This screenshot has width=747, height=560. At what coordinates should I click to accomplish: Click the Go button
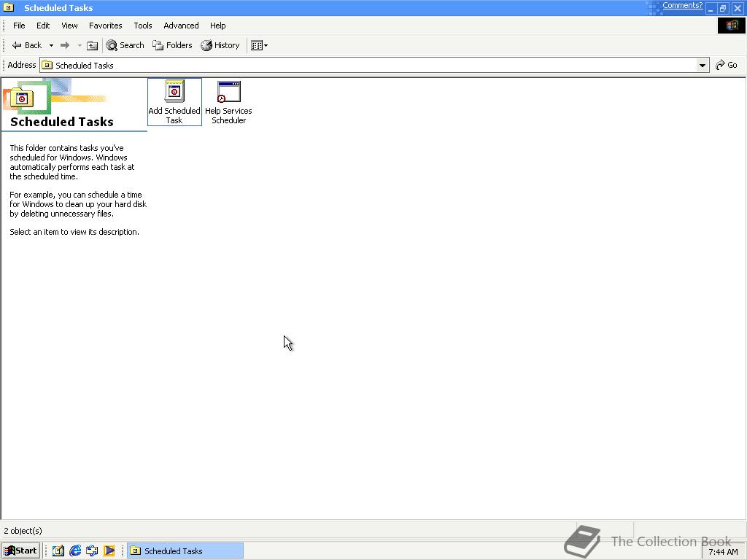[x=727, y=65]
